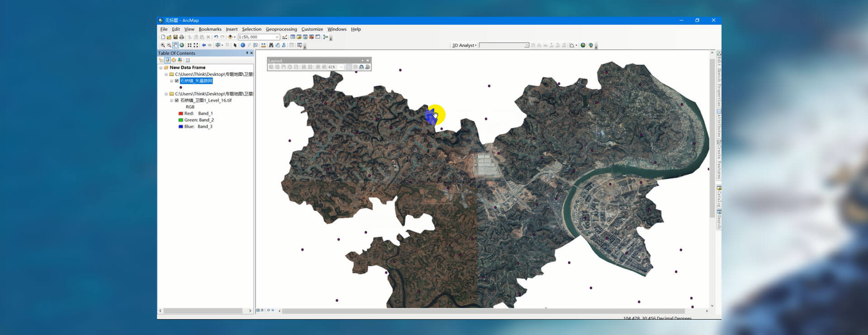Collapse the 石桥镇_矢量路网 layer legend
The height and width of the screenshot is (335, 868).
pos(171,81)
